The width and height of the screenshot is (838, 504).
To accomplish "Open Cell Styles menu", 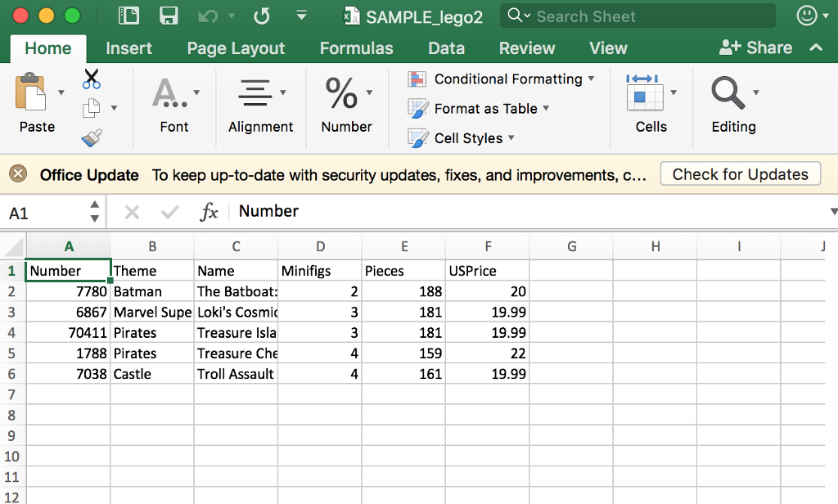I will click(461, 138).
